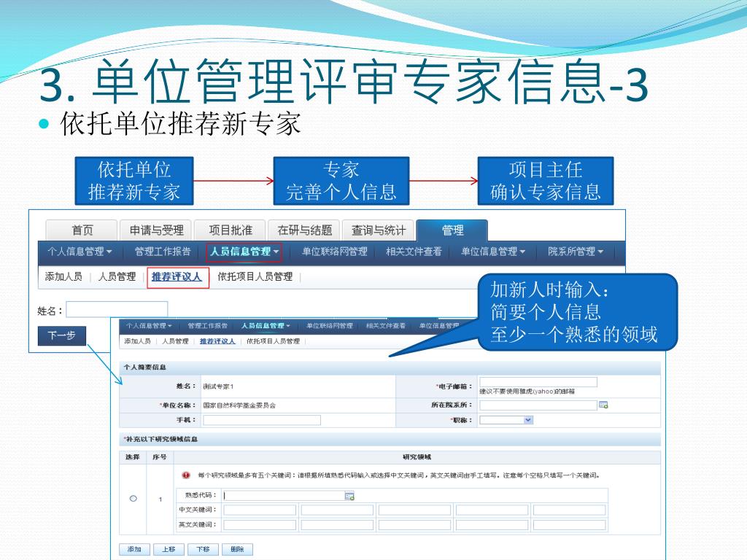The width and height of the screenshot is (747, 560).
Task: Click the 下一步 button
Action: click(62, 335)
